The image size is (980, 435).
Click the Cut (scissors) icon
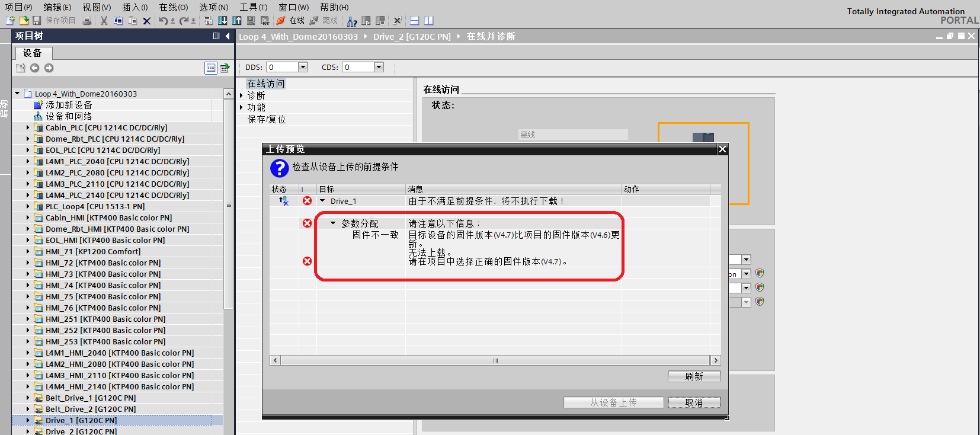[x=104, y=21]
